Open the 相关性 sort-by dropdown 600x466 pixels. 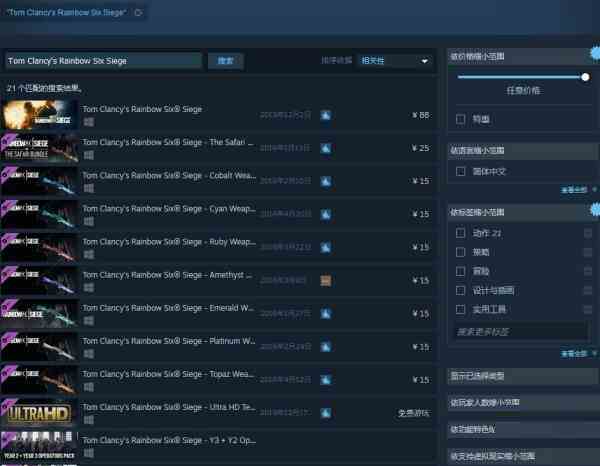(x=395, y=61)
